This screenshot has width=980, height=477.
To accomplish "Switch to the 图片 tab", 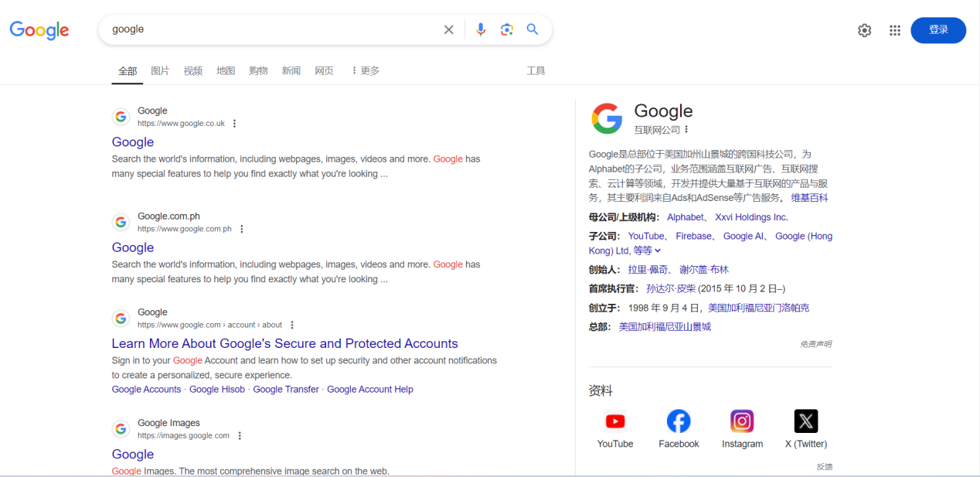I will click(160, 70).
